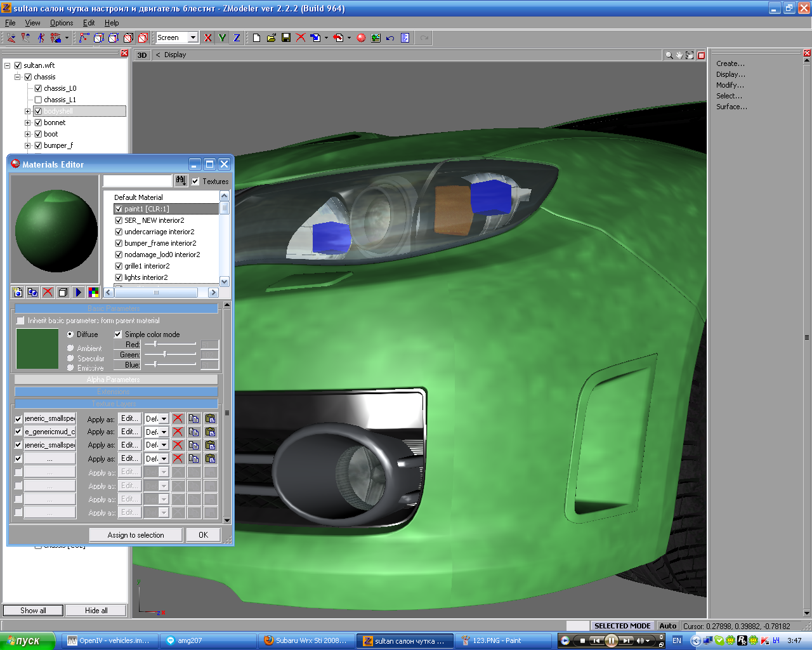Toggle the Z axis constraint button
This screenshot has width=812, height=650.
tap(237, 38)
